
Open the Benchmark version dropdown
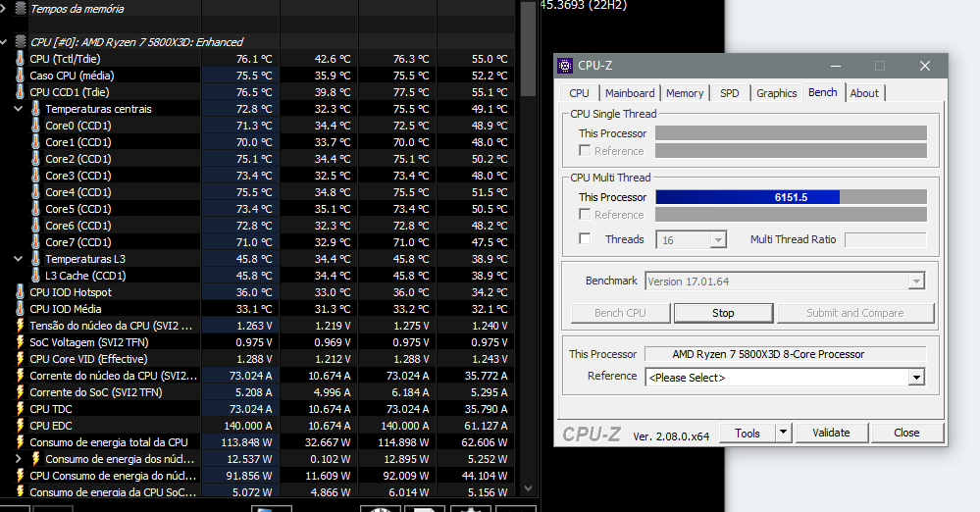click(916, 282)
